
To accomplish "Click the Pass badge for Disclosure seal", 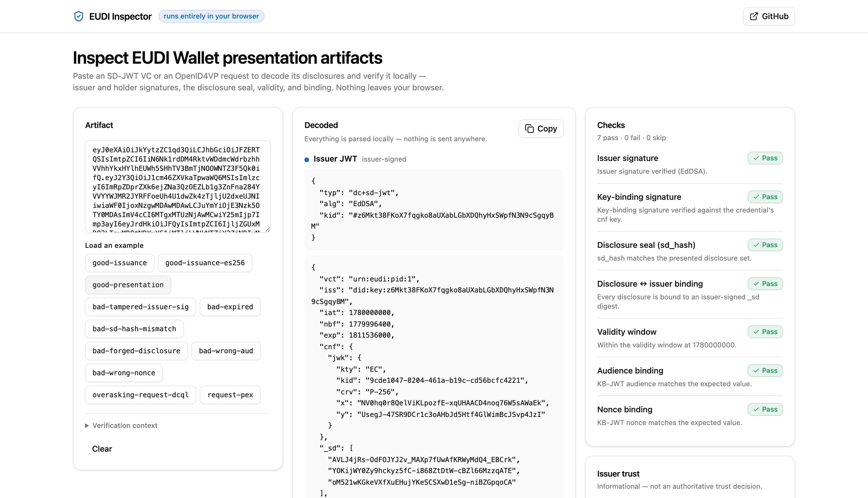I will click(765, 245).
